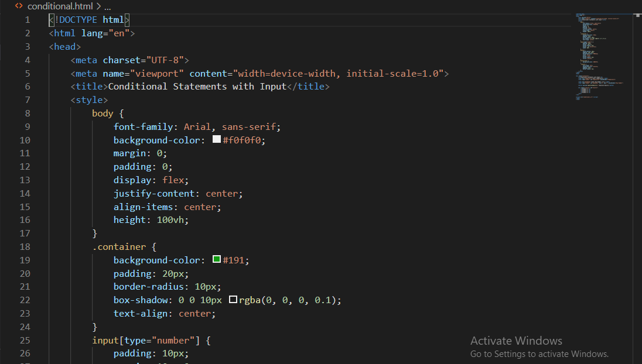Image resolution: width=642 pixels, height=364 pixels.
Task: Click the box-shadow property name
Action: coord(141,300)
